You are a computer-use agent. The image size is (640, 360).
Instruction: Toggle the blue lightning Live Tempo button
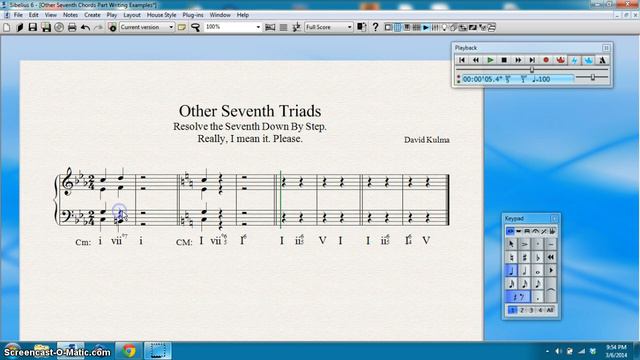click(x=574, y=60)
